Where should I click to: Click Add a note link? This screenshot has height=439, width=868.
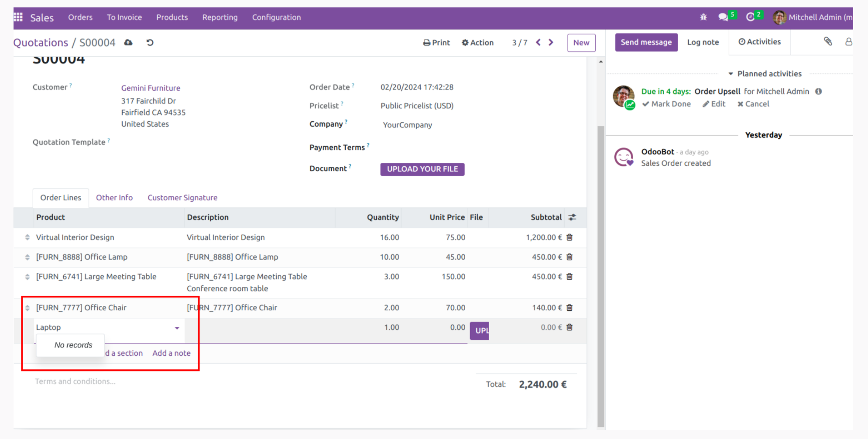click(172, 353)
